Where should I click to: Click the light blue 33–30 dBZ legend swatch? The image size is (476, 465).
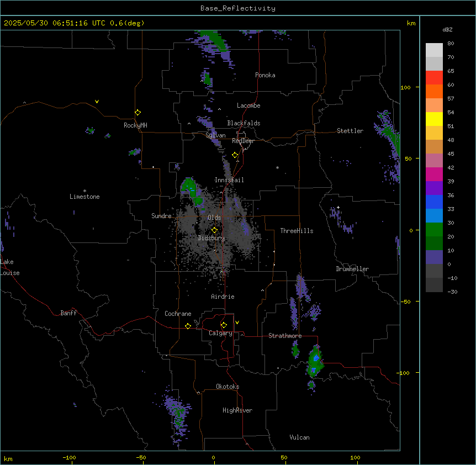tap(434, 215)
